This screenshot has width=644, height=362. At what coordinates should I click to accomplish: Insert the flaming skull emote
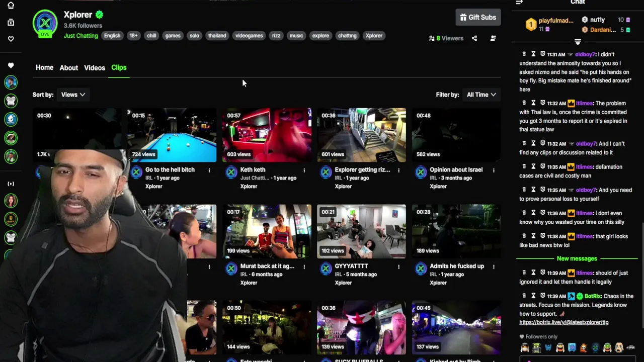pyautogui.click(x=584, y=348)
